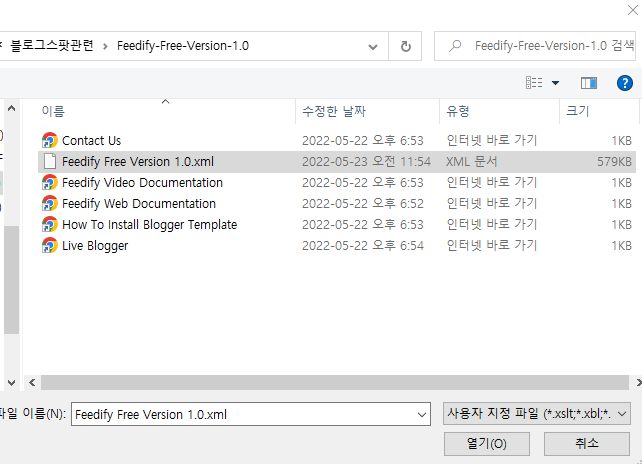This screenshot has width=642, height=464.
Task: Click the date 2022-05-22 오후 6:52
Action: click(363, 204)
